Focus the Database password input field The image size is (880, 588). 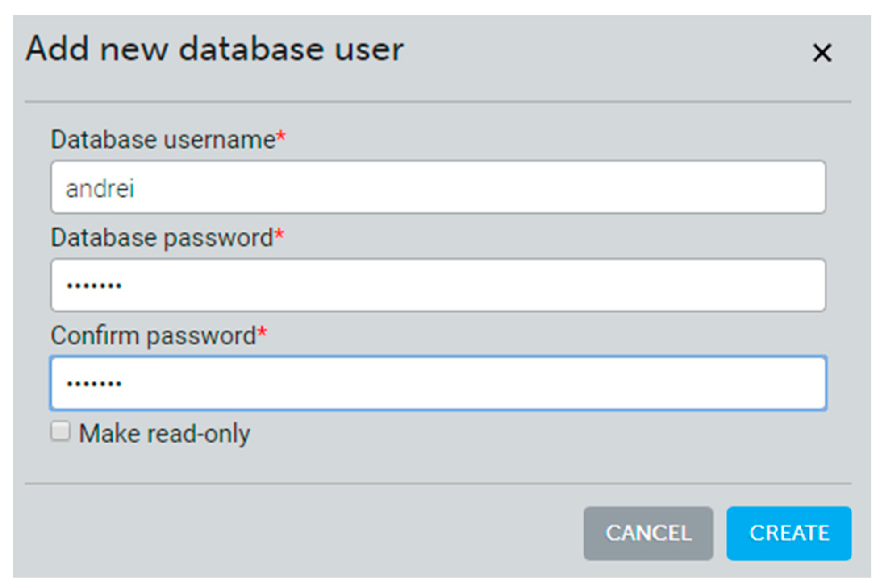[x=438, y=285]
